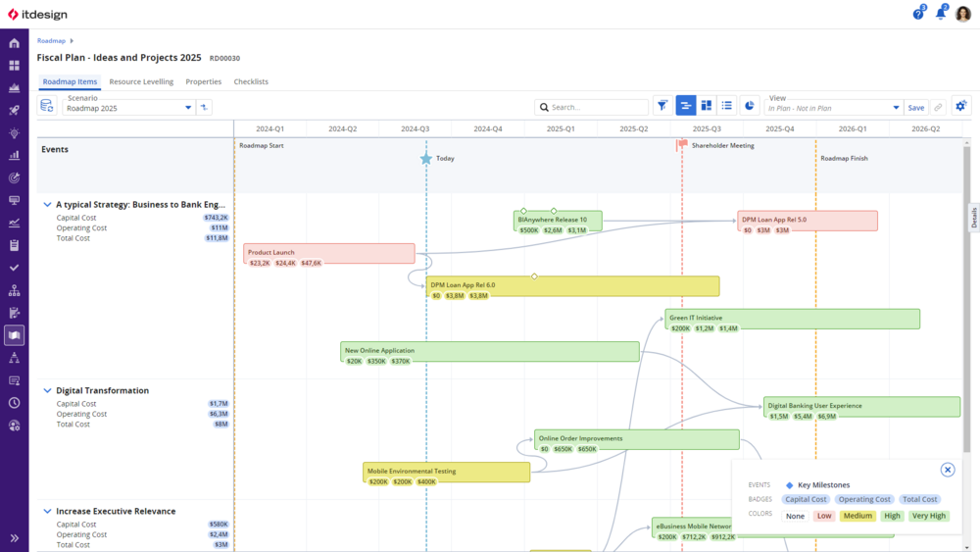Screen dimensions: 980x552
Task: Click the sync roadmap data icon
Action: (46, 106)
